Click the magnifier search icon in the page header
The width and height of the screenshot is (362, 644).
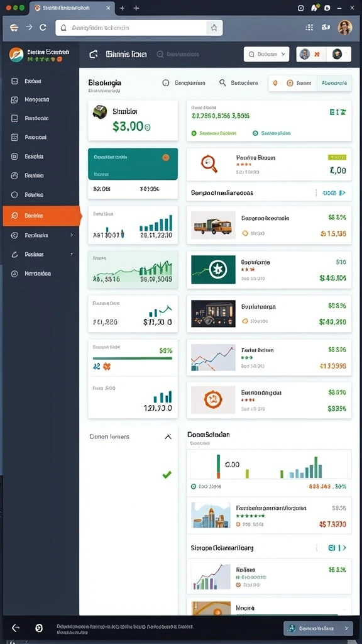coord(222,82)
